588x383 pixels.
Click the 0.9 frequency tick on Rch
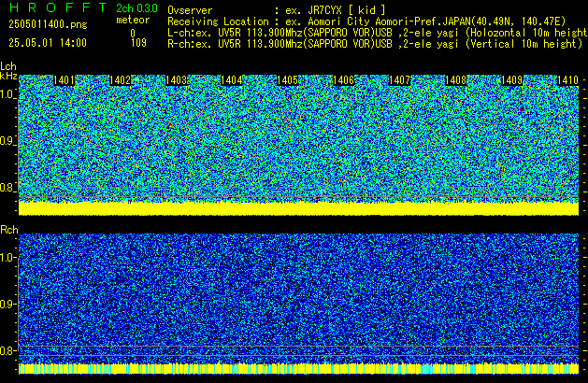[x=7, y=304]
